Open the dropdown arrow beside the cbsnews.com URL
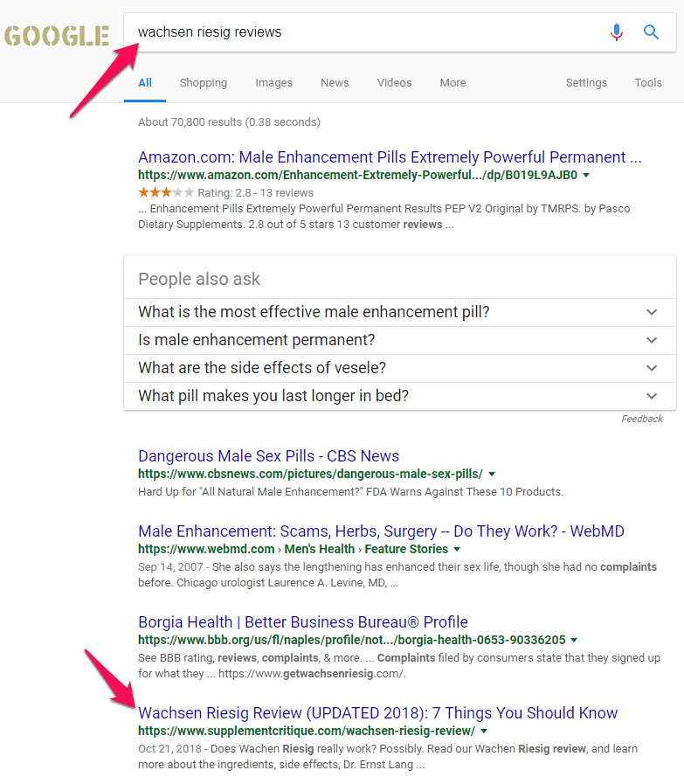This screenshot has height=784, width=684. click(x=492, y=474)
